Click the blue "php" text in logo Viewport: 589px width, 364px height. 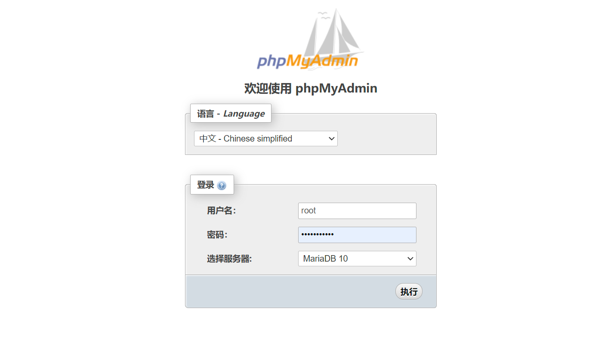pyautogui.click(x=271, y=62)
